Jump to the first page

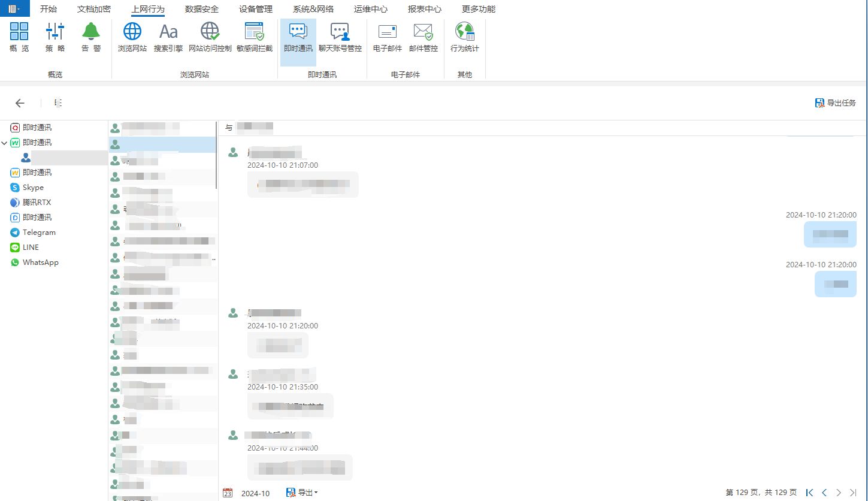point(810,493)
